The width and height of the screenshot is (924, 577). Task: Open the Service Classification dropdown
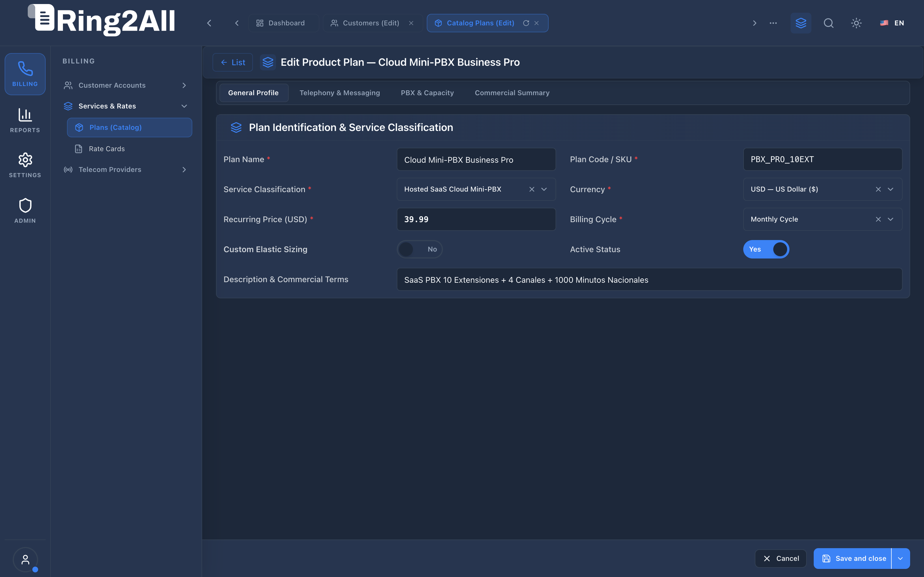click(x=544, y=189)
